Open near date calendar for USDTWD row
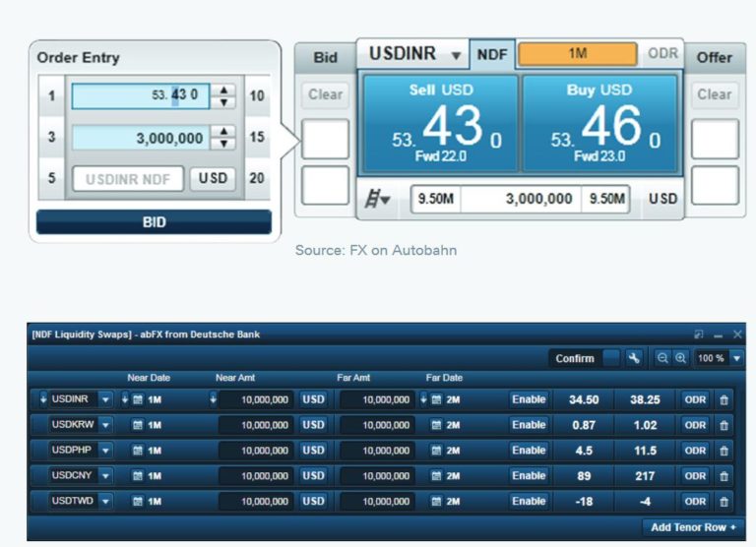756x547 pixels. pos(138,502)
